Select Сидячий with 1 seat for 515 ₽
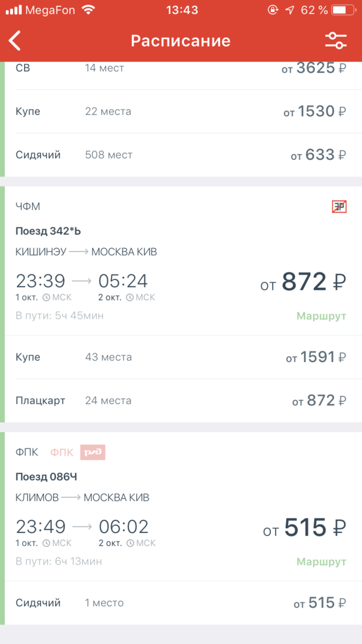Viewport: 362px width, 644px height. pos(181,603)
